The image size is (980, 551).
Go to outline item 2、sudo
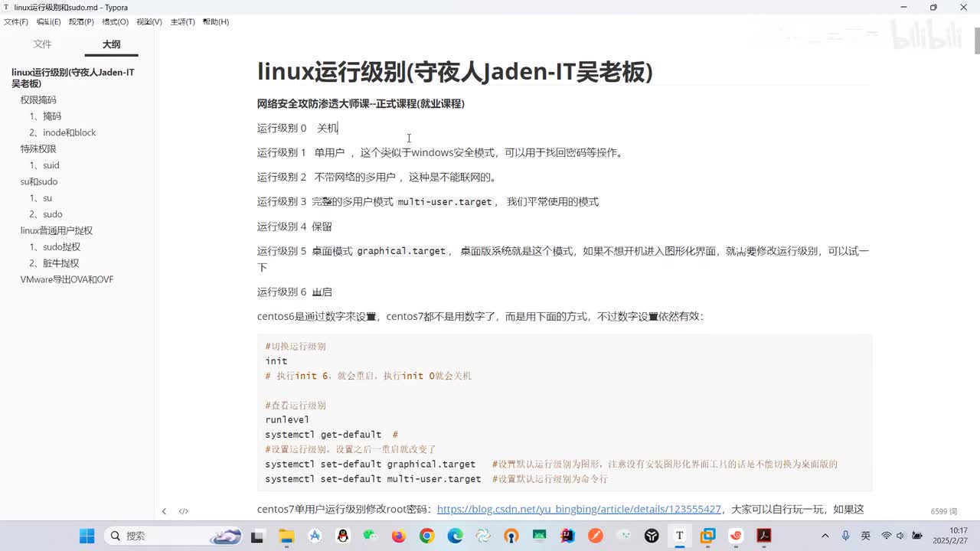click(x=46, y=214)
